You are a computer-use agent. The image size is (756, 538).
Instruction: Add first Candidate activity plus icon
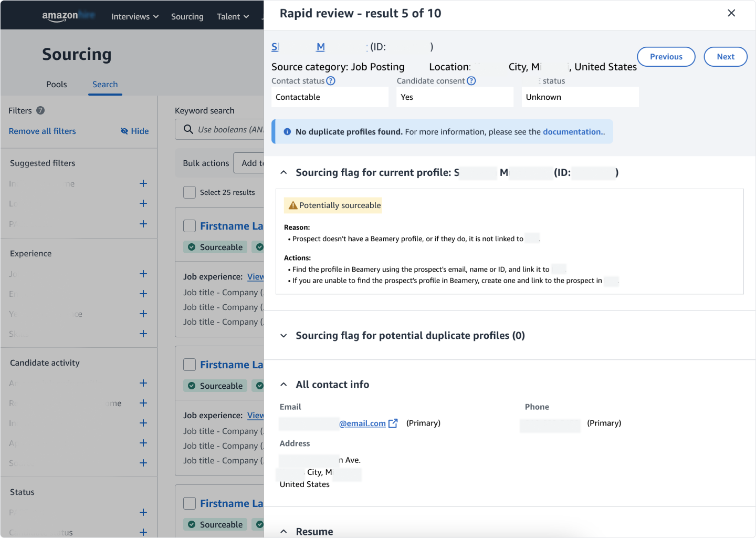pos(143,383)
